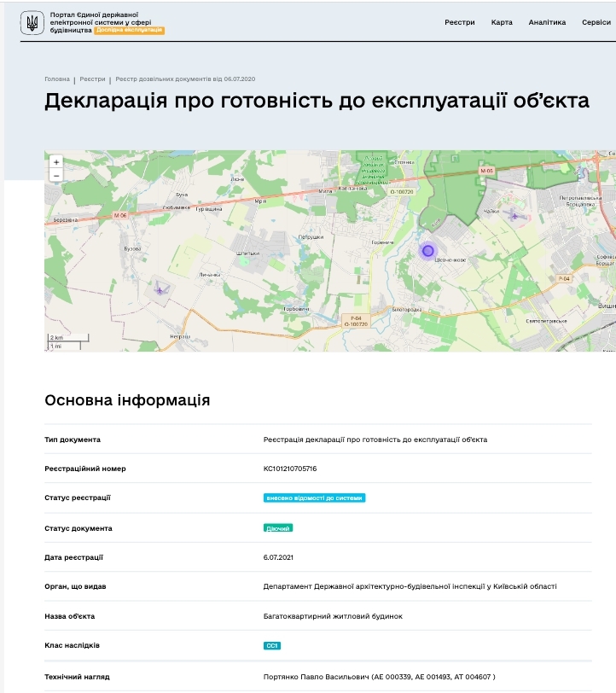Select Портянко Павло Васильович supervisor text

tap(379, 677)
